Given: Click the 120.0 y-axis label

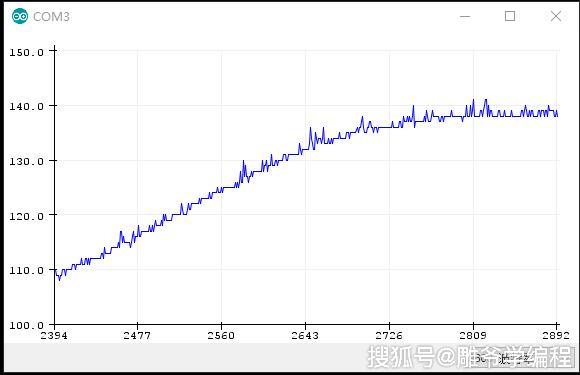Looking at the screenshot, I should 27,216.
